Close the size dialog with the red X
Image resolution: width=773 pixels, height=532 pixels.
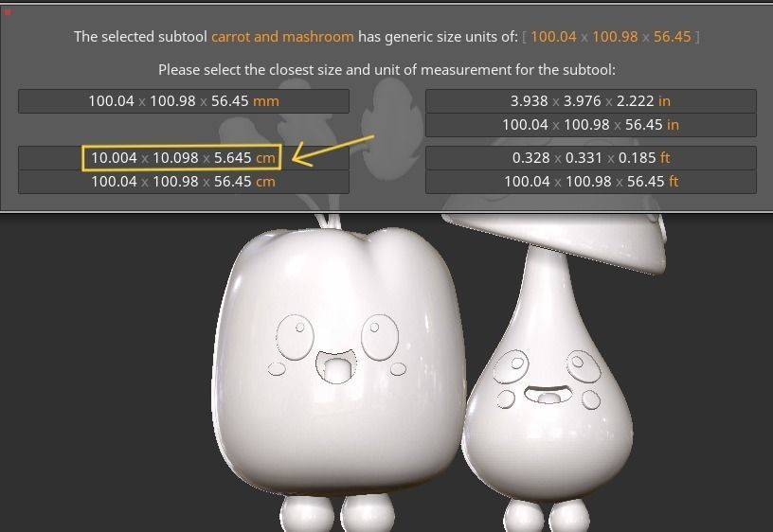(8, 11)
